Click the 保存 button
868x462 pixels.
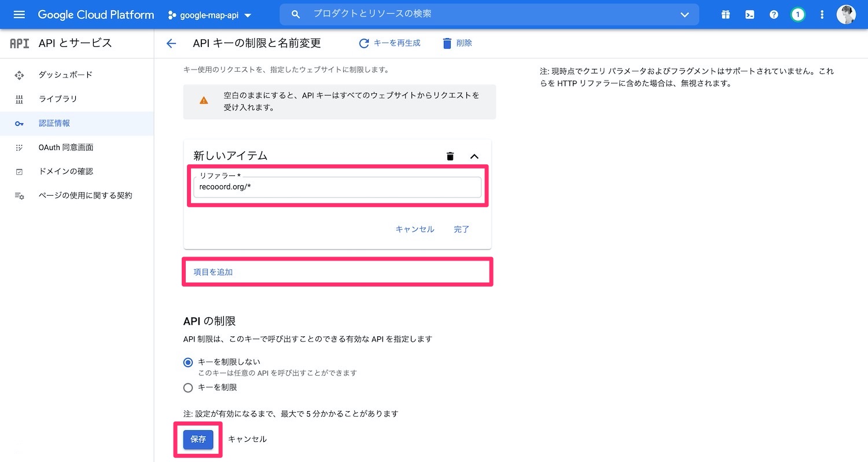coord(198,439)
